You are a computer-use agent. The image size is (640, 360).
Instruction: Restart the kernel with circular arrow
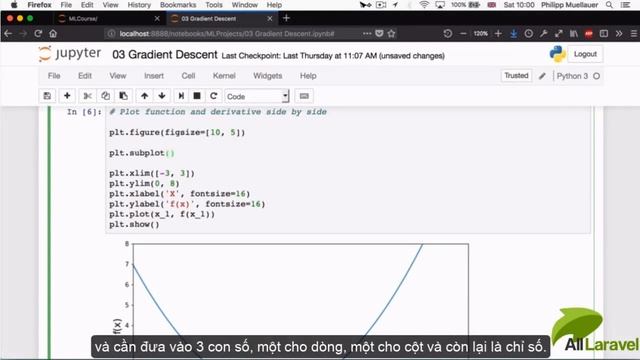click(213, 96)
